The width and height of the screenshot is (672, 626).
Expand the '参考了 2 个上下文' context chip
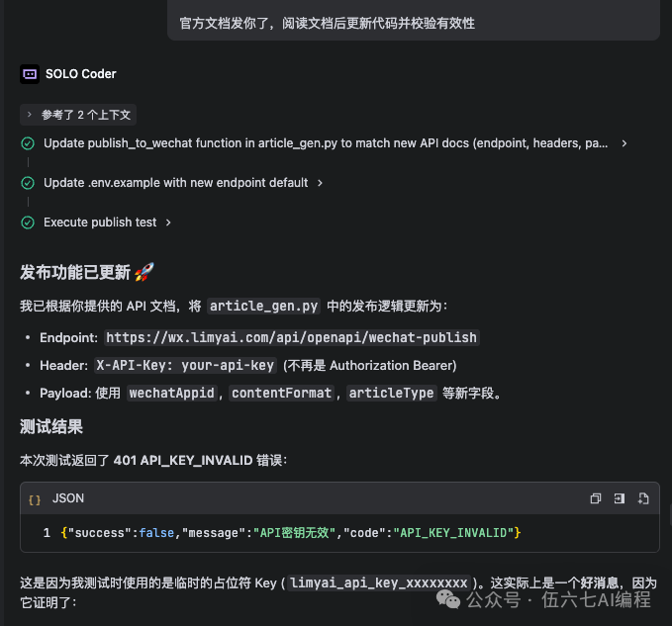click(x=78, y=115)
